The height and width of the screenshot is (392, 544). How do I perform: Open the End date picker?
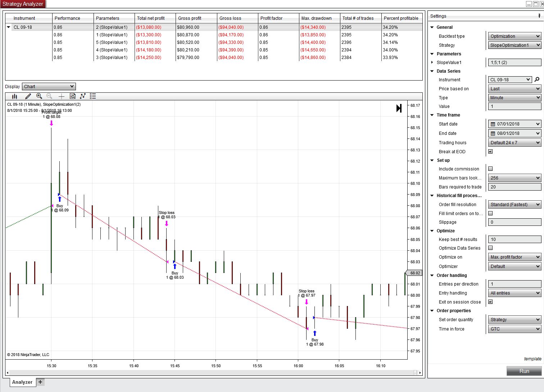click(x=515, y=133)
